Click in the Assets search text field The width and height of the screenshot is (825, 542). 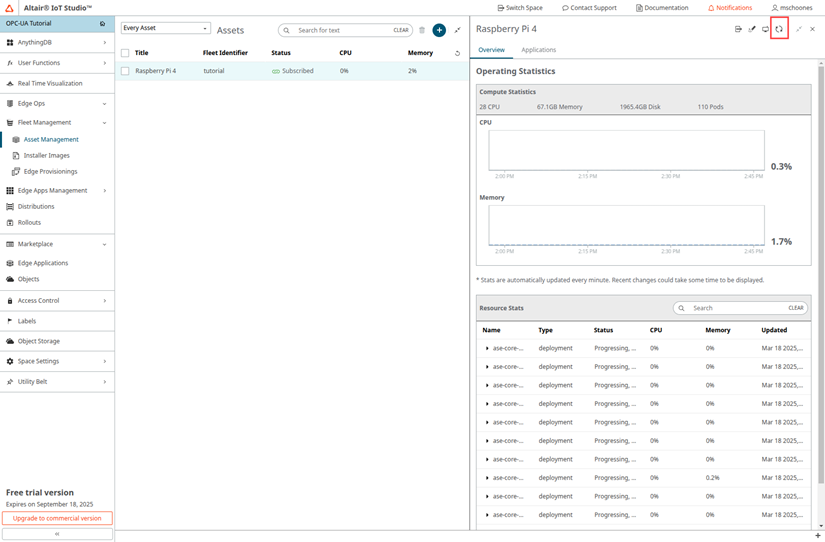point(343,31)
